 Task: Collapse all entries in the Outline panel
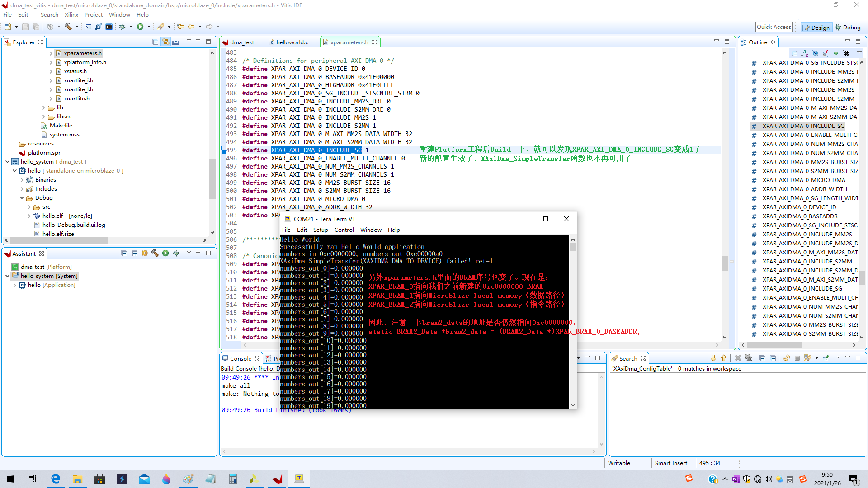[795, 53]
